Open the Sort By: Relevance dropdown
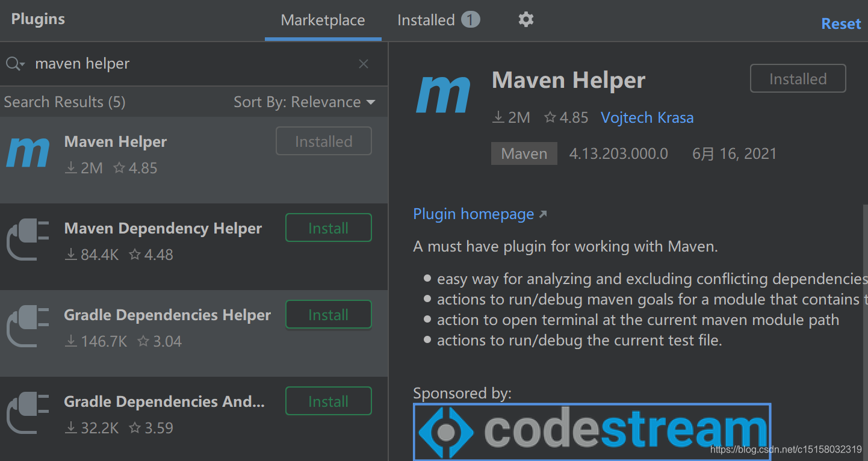Screen dimensions: 868x461 pos(304,102)
